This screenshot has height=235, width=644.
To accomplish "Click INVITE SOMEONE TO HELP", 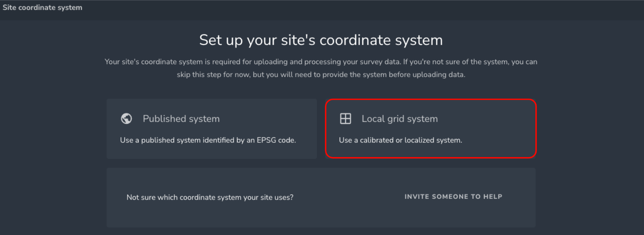I will pos(453,197).
